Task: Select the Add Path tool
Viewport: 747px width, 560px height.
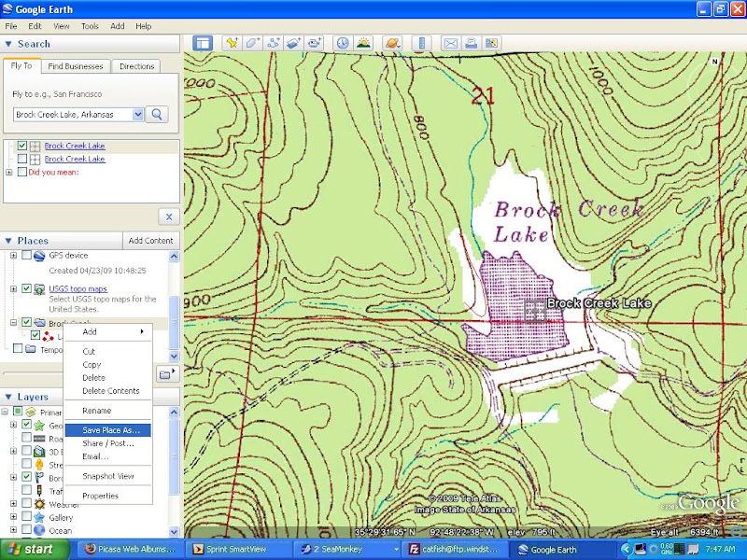Action: pyautogui.click(x=274, y=43)
